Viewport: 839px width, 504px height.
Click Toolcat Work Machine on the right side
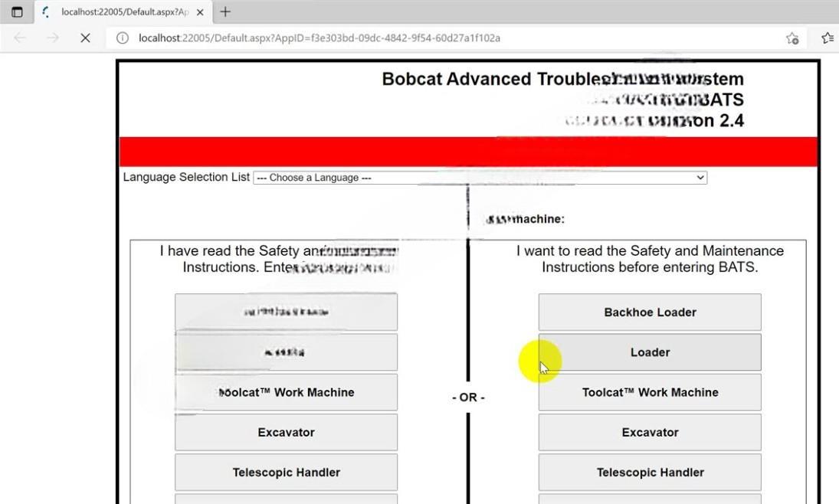click(x=650, y=392)
